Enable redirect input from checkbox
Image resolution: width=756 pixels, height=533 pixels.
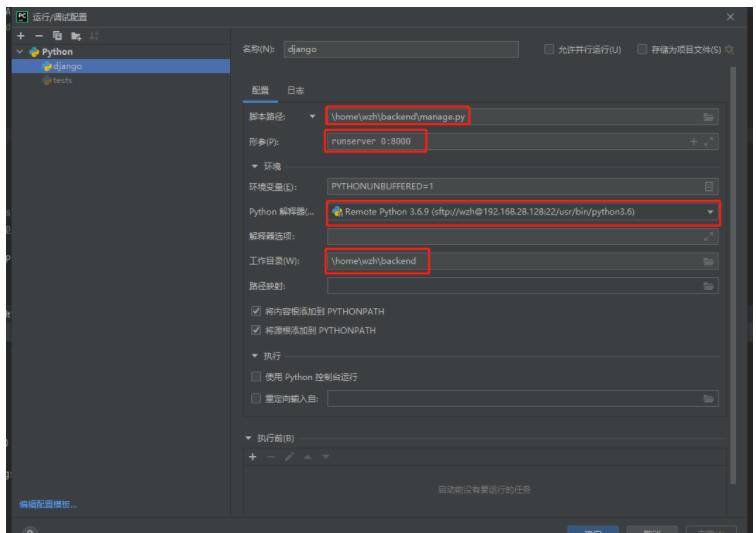click(x=256, y=398)
